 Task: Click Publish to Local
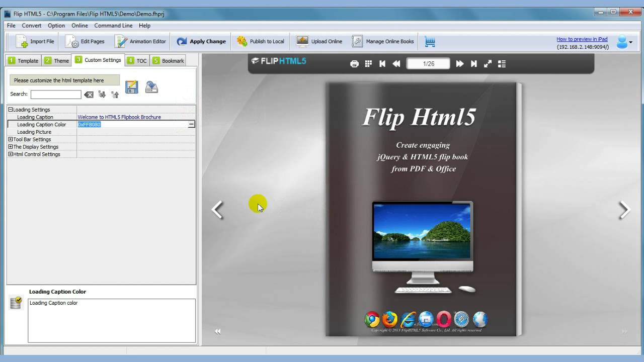pyautogui.click(x=261, y=41)
